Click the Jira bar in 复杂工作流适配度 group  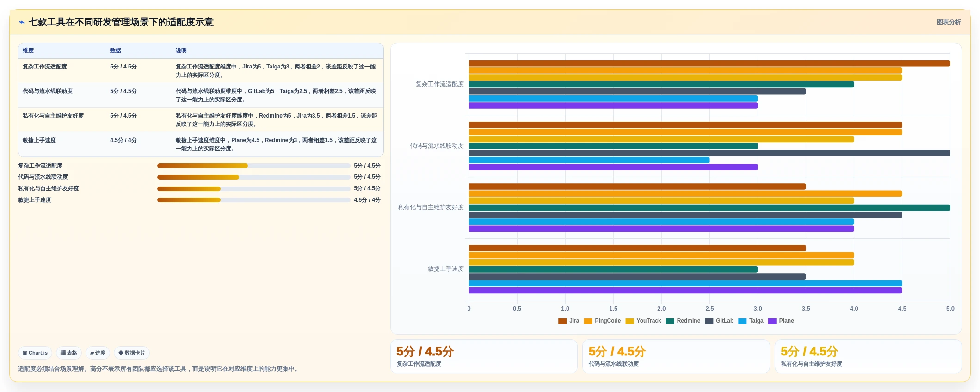709,63
